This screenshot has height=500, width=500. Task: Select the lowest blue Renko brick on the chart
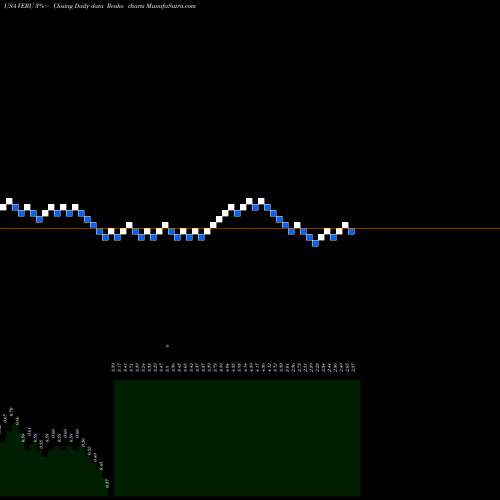tap(315, 243)
